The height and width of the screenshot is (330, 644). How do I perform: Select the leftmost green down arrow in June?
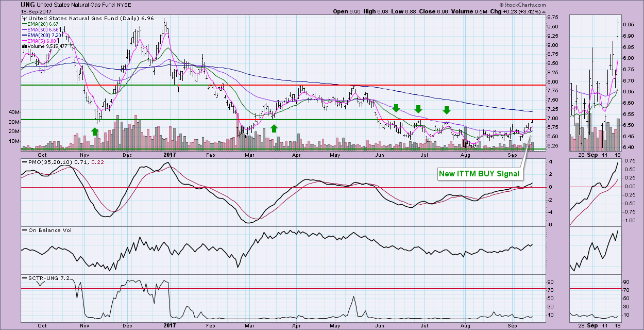pos(396,108)
